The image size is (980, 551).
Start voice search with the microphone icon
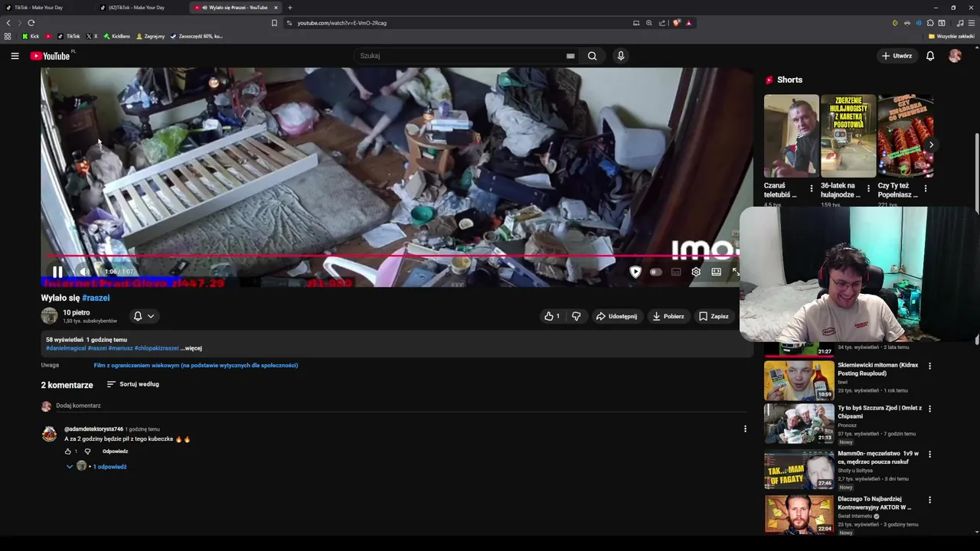[x=621, y=56]
